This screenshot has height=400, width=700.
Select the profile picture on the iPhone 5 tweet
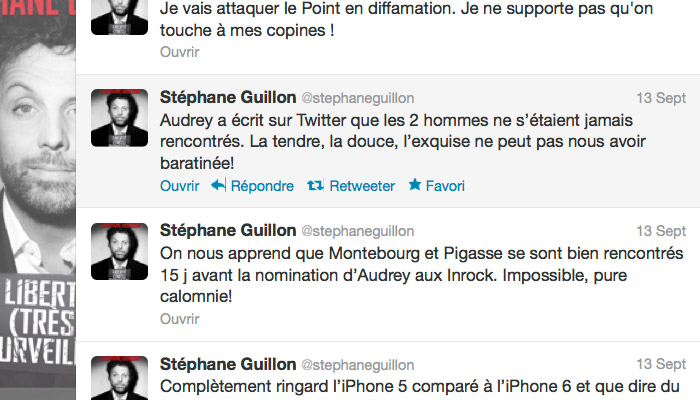120,380
